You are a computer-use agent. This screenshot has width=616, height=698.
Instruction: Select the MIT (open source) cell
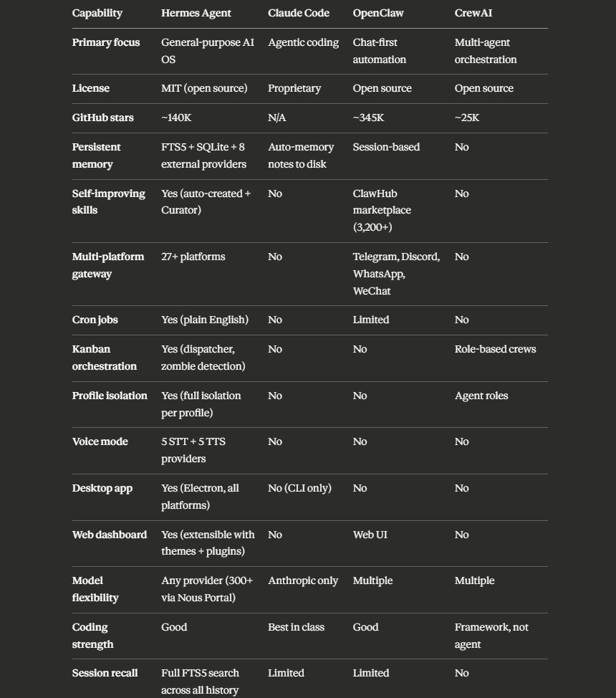[x=204, y=88]
